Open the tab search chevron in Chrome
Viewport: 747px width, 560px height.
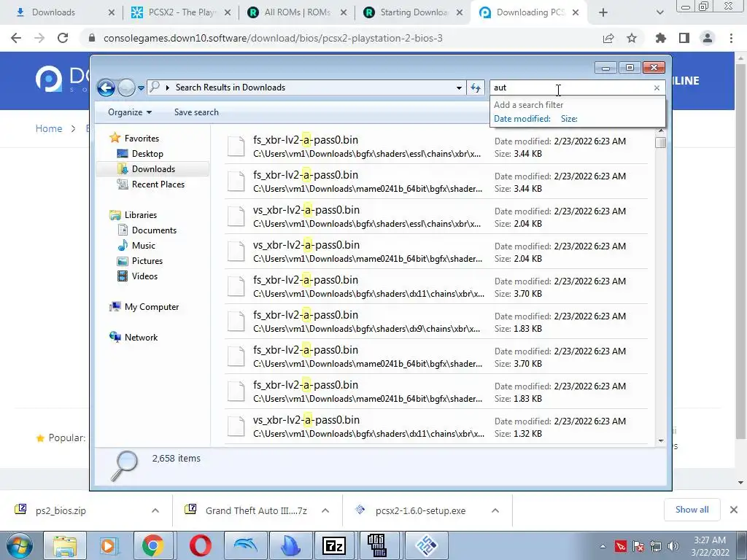(x=659, y=13)
